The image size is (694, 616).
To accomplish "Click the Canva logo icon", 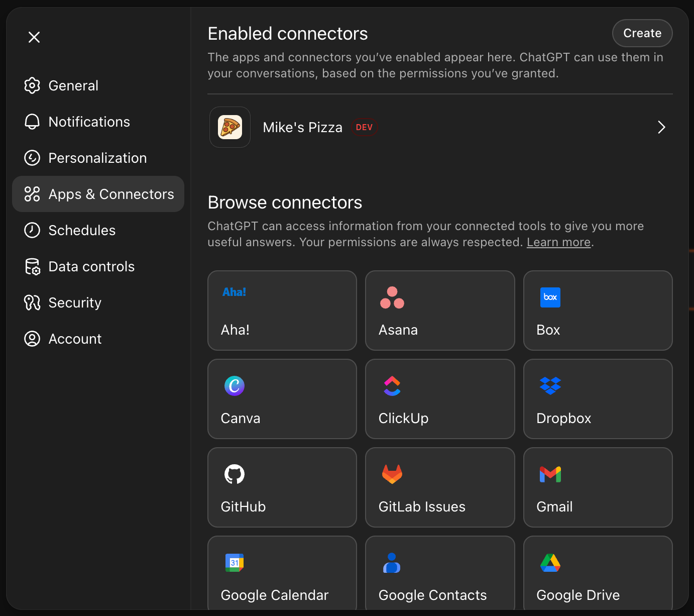I will [x=235, y=386].
